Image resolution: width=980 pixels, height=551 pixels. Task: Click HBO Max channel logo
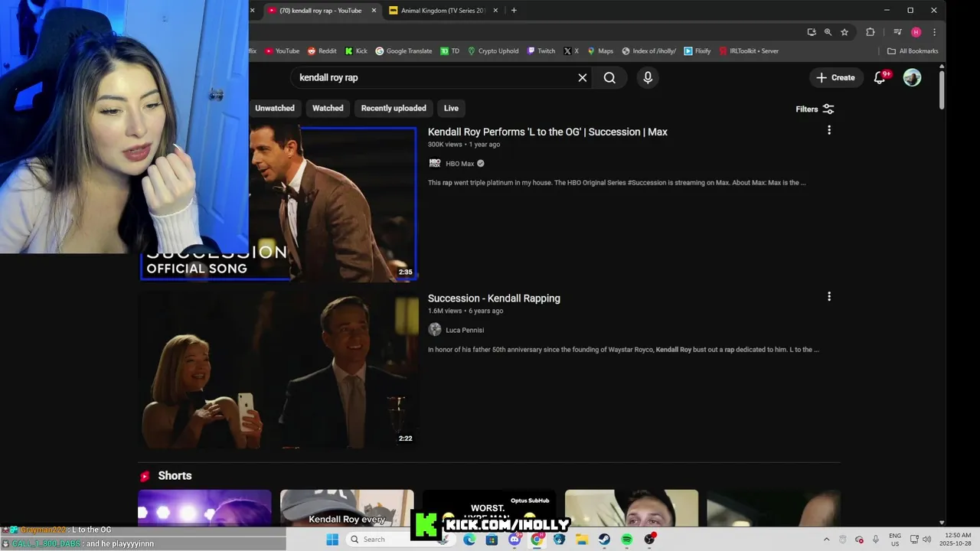(x=435, y=163)
